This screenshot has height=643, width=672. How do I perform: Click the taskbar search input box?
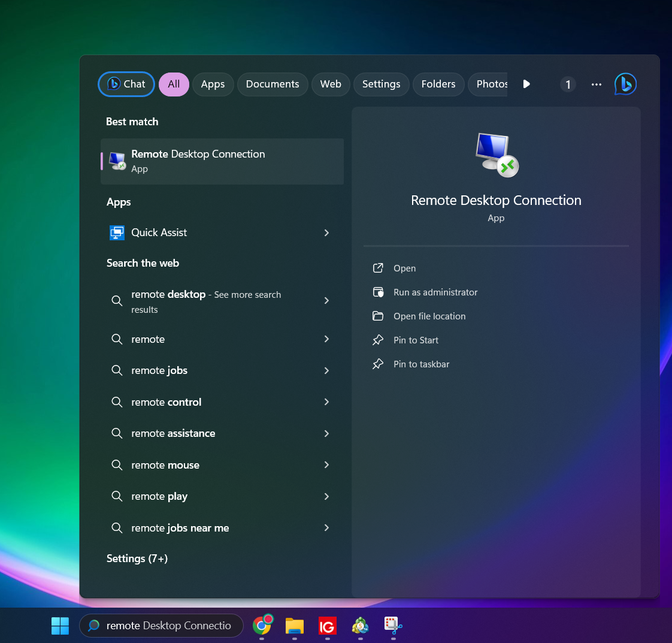[168, 626]
